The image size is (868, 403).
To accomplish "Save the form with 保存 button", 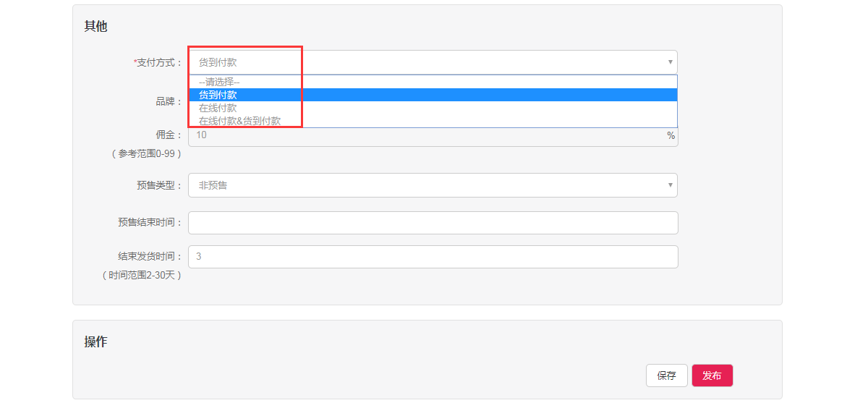I will (666, 376).
